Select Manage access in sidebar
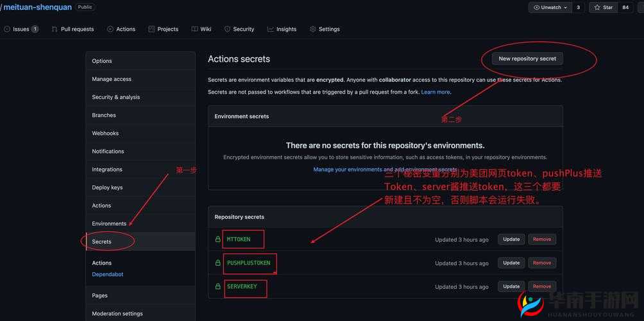644x321 pixels. 140,79
